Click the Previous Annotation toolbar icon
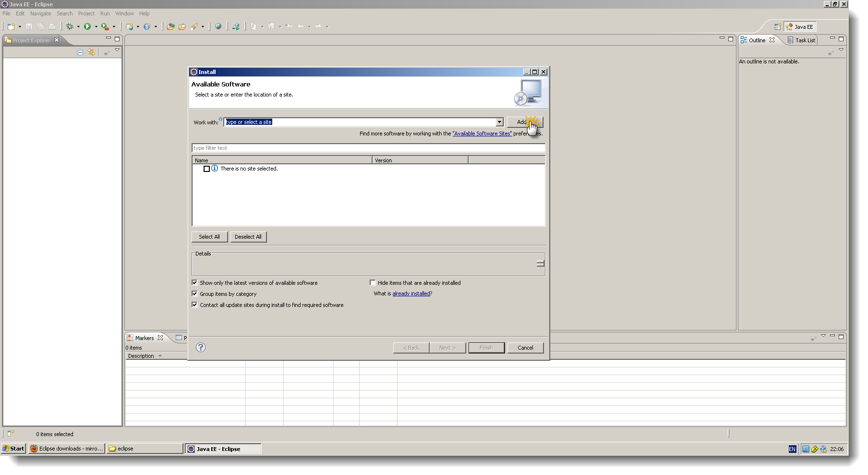Screen dimensions: 868x475 click(271, 26)
